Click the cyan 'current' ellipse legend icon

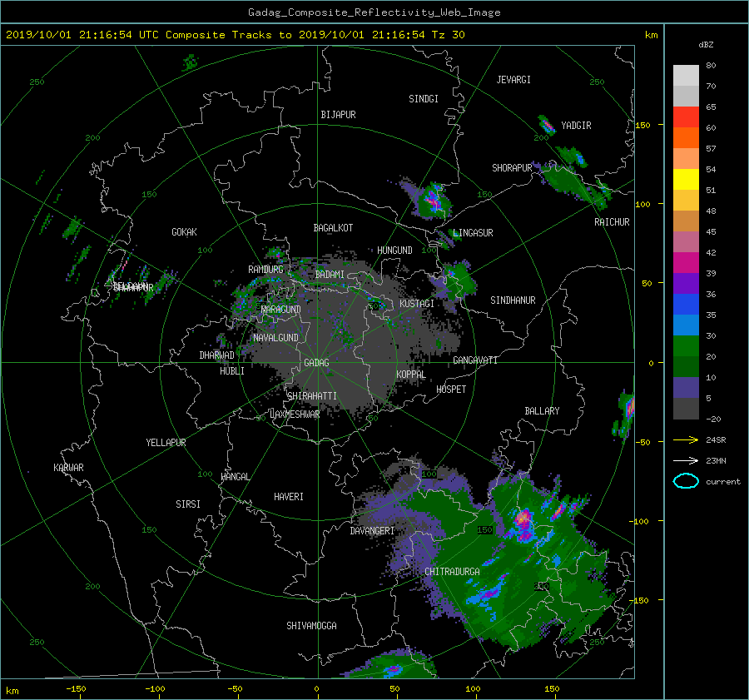686,481
